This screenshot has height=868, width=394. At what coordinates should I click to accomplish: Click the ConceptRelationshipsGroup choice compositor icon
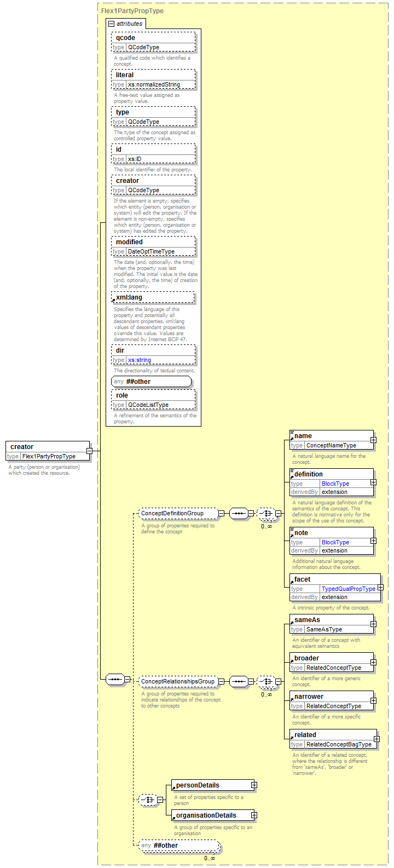[x=266, y=681]
